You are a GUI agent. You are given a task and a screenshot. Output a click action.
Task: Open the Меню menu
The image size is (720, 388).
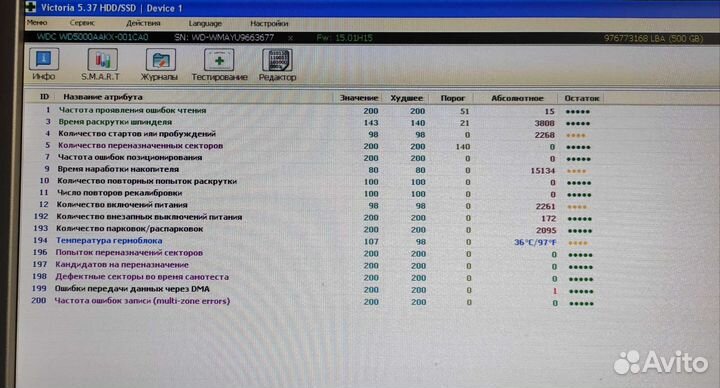37,22
